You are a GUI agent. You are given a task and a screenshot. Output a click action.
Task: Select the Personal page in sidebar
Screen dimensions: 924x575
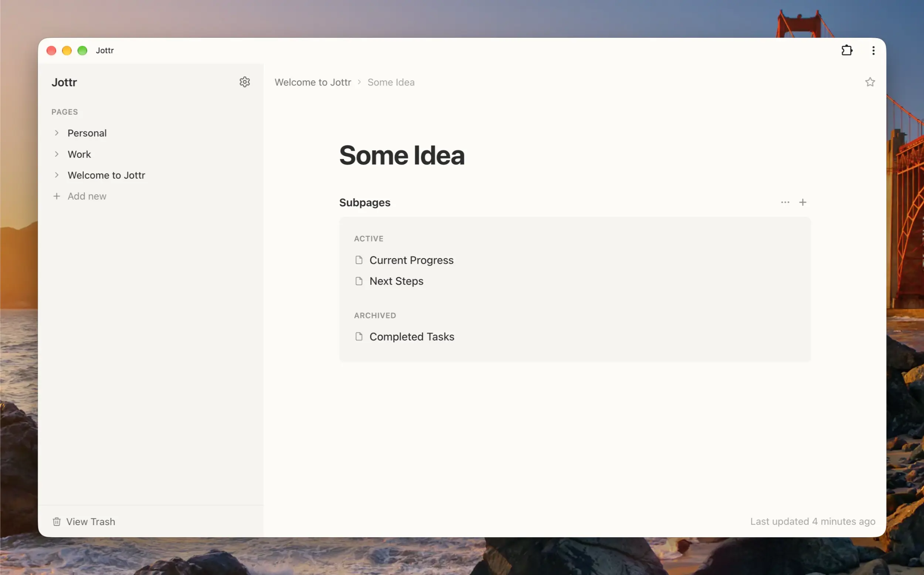87,133
